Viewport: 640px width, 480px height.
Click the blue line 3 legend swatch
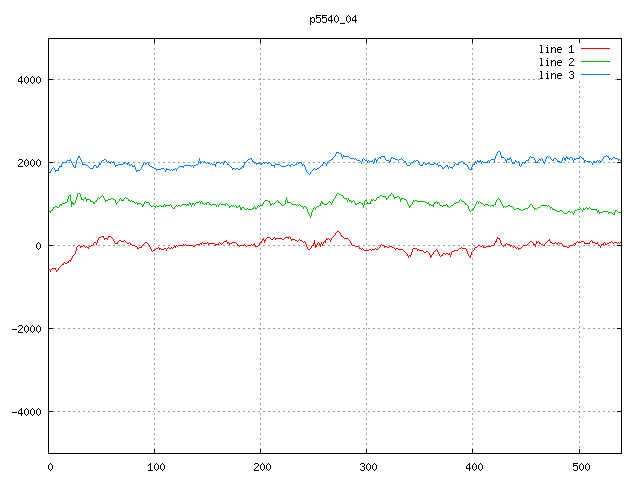[595, 75]
